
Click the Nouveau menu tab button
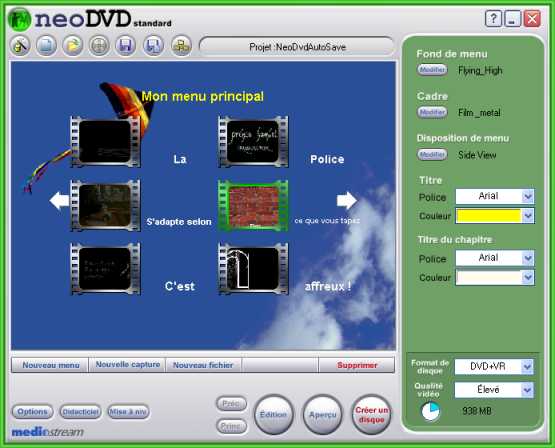(x=50, y=365)
